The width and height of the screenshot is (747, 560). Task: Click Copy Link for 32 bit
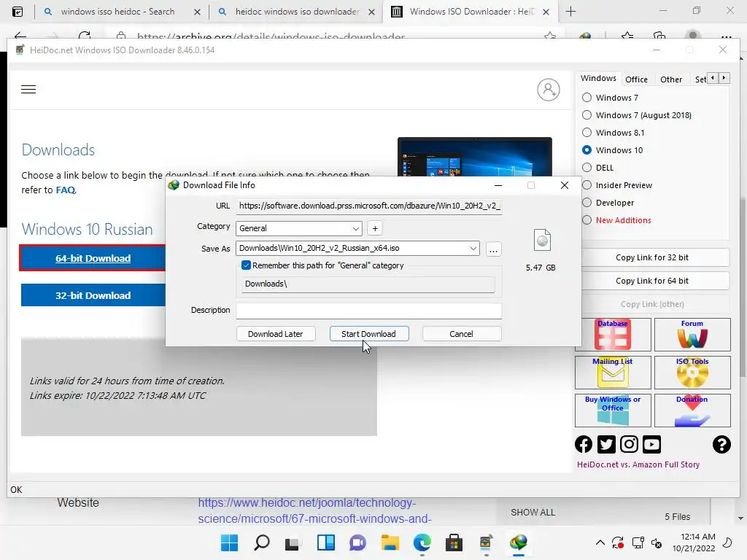652,257
